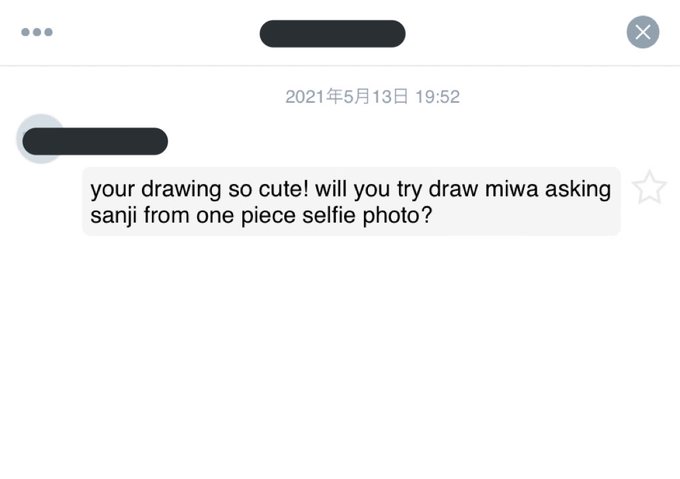Viewport: 680px width, 479px height.
Task: Close the message view with X button
Action: coord(643,32)
